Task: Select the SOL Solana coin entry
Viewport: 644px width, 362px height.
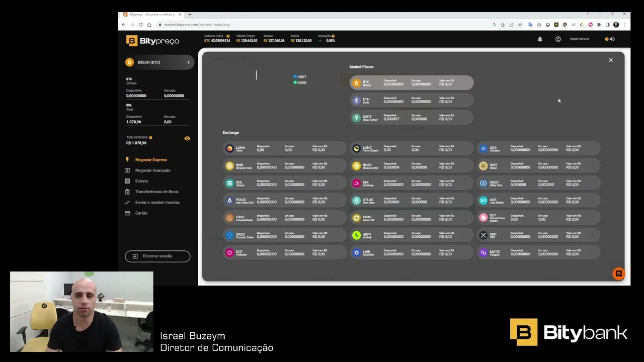Action: [284, 184]
